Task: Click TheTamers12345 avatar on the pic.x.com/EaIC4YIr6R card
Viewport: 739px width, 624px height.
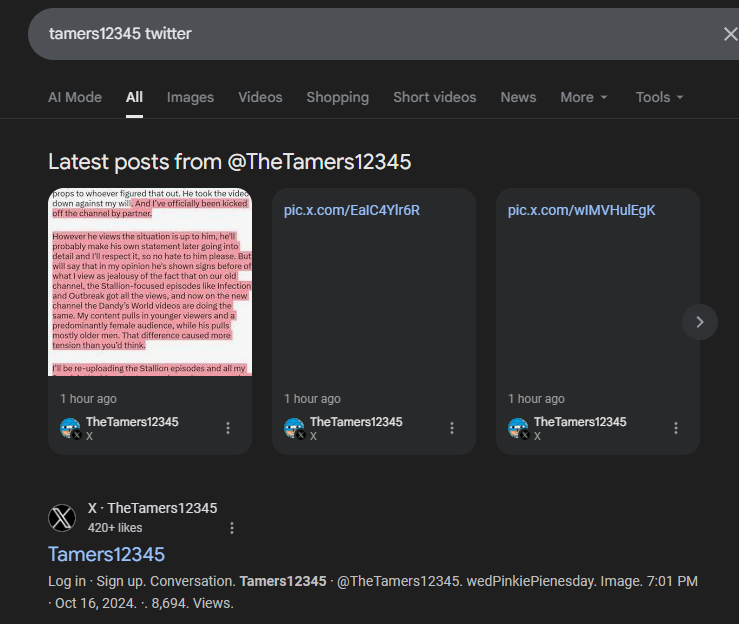Action: [294, 428]
